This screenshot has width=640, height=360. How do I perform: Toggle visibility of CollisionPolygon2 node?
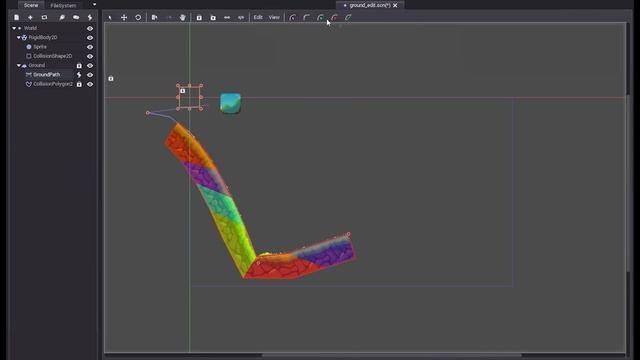[x=90, y=84]
